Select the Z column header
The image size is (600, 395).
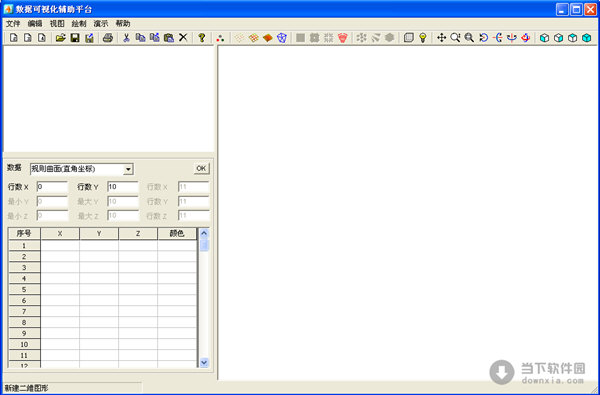[138, 233]
